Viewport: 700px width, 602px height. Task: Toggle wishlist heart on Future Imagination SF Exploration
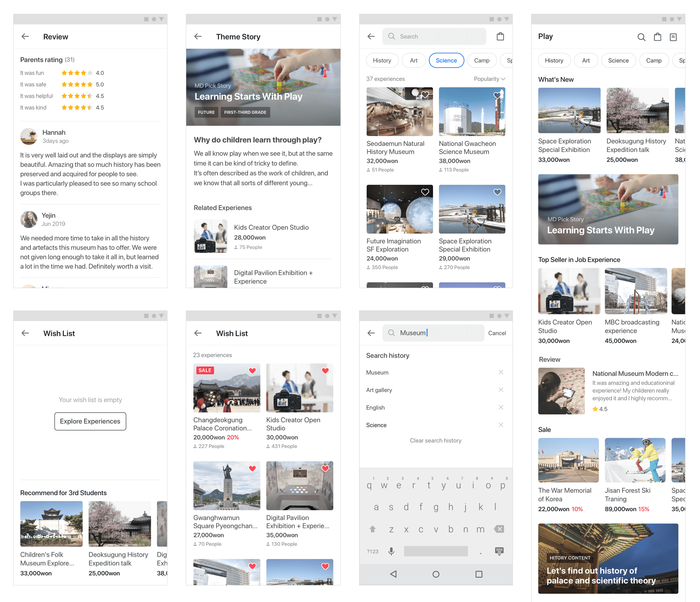coord(425,192)
